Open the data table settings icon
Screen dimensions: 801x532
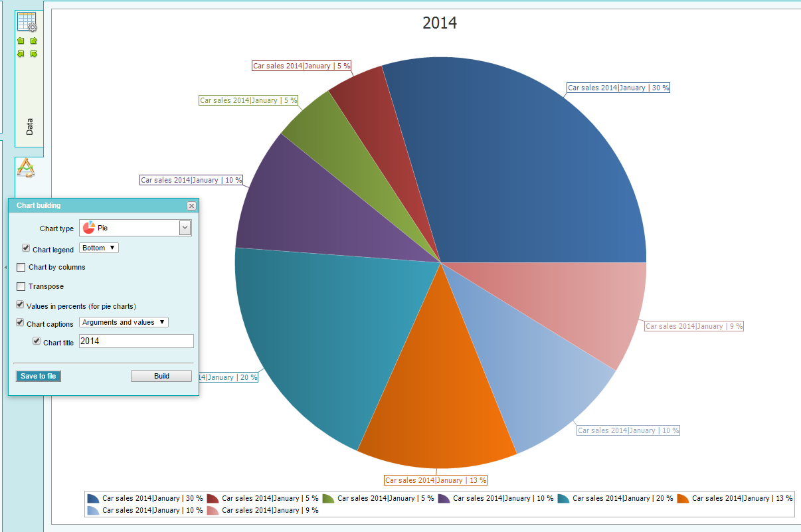27,22
